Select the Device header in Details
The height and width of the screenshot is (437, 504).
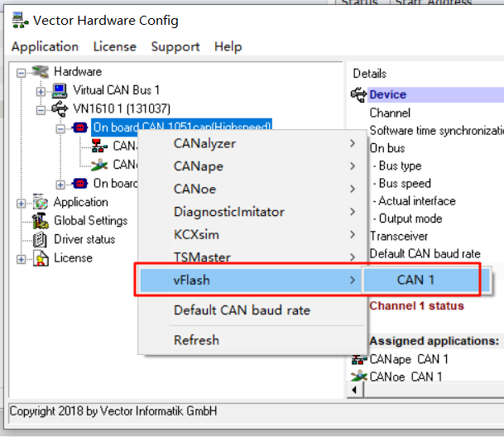coord(436,95)
